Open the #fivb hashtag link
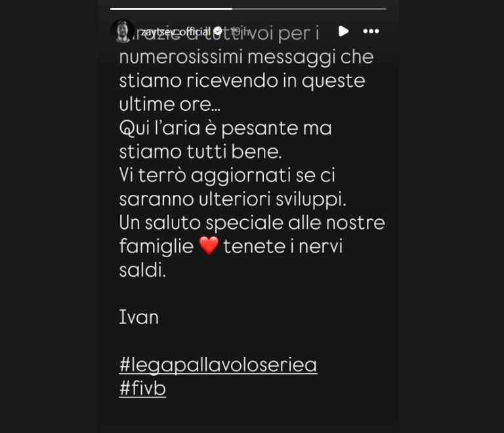The width and height of the screenshot is (504, 433). (x=142, y=388)
